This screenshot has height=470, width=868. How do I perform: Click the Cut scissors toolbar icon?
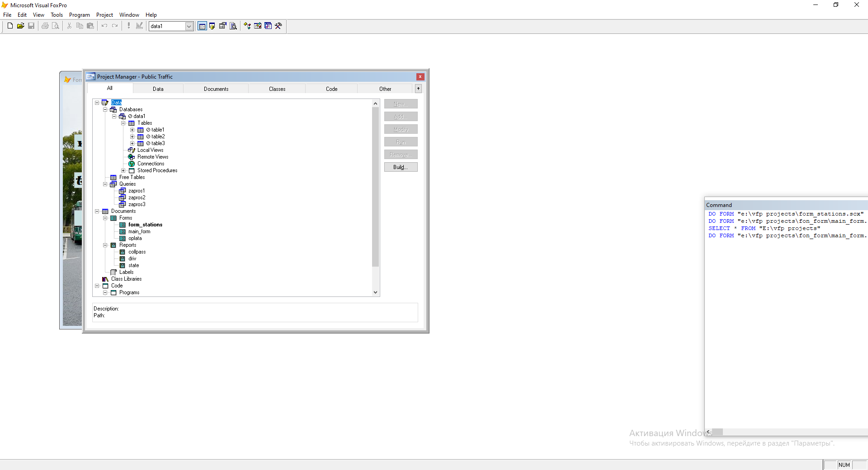click(69, 26)
